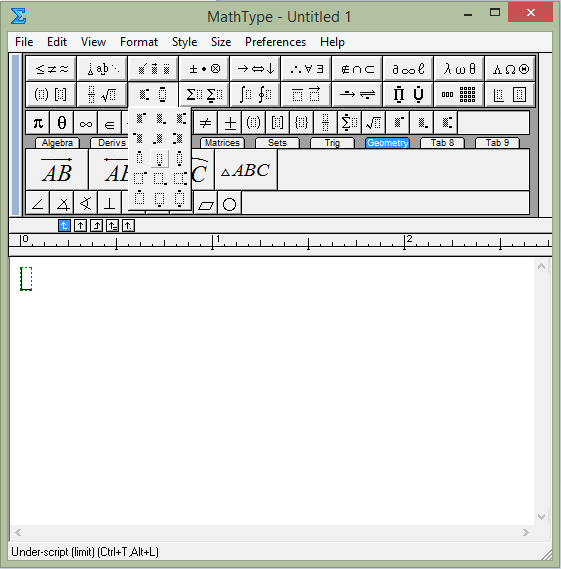Insert circle symbol
The width and height of the screenshot is (561, 569).
click(230, 204)
